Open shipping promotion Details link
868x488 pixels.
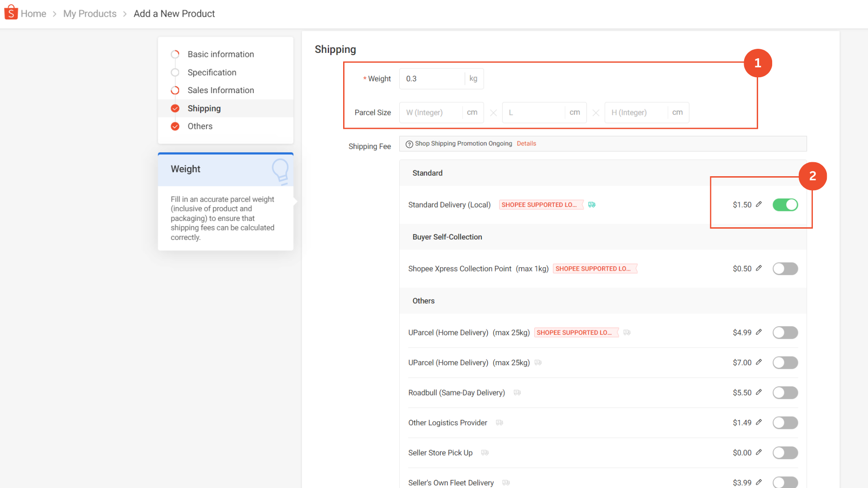click(x=526, y=144)
